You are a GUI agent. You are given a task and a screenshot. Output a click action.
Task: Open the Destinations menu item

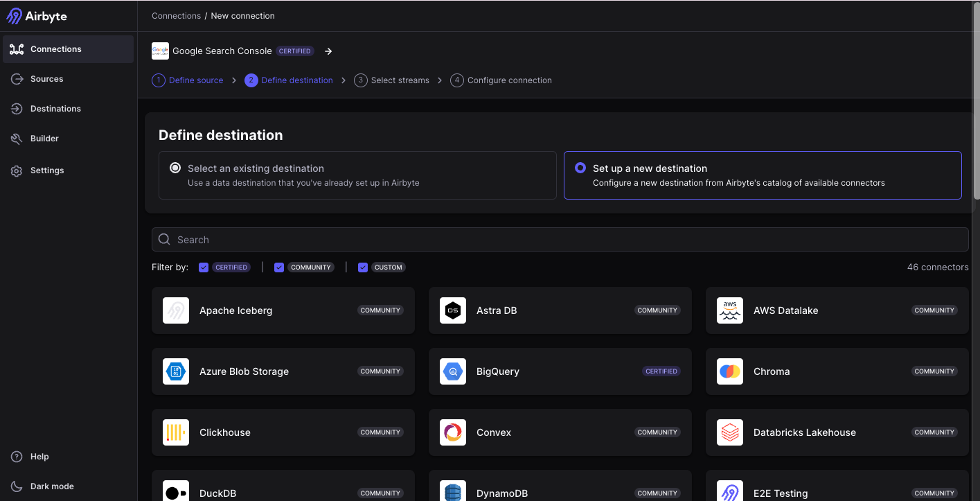pos(68,109)
